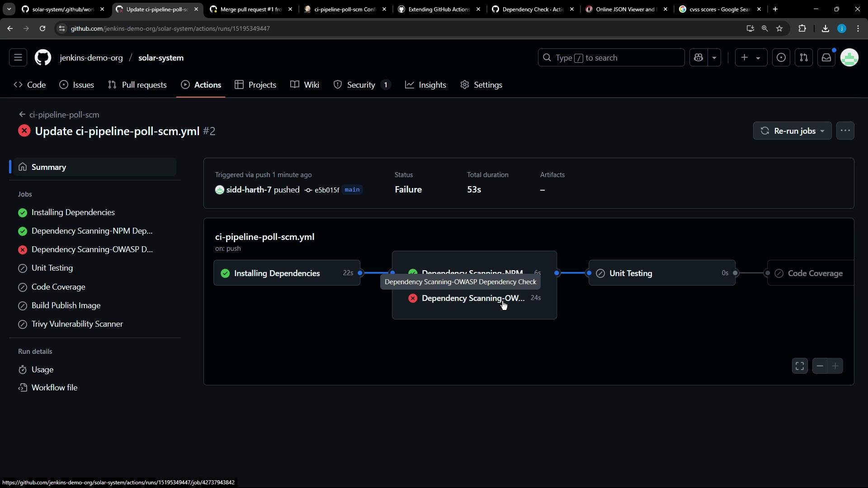
Task: Open the Copilot icon in header
Action: pyautogui.click(x=698, y=58)
